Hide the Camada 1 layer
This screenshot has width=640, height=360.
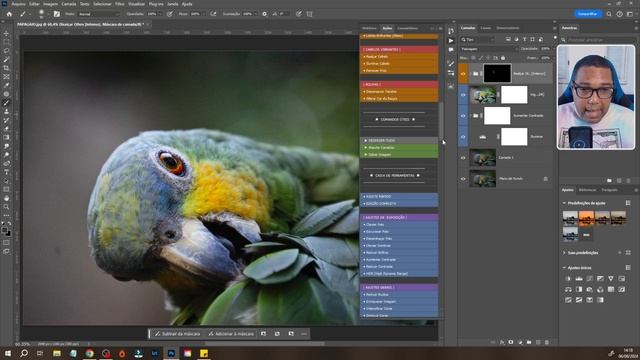[x=463, y=158]
